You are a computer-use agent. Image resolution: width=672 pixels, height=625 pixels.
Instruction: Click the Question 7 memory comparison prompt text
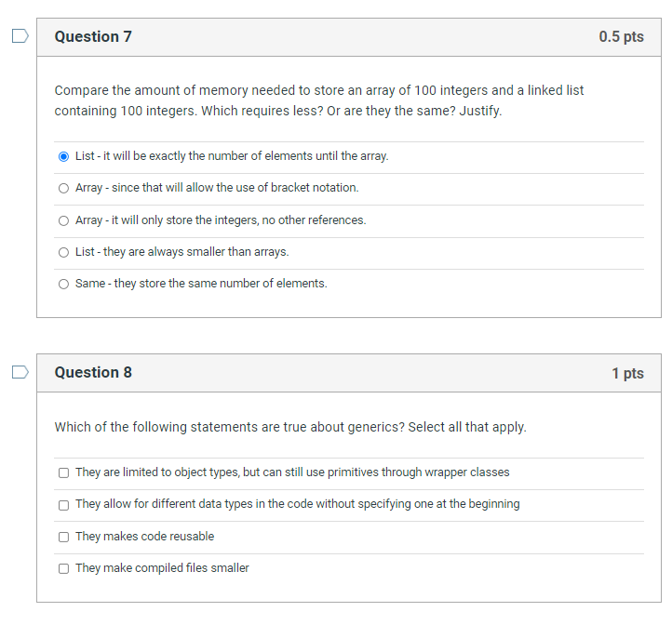coord(319,100)
